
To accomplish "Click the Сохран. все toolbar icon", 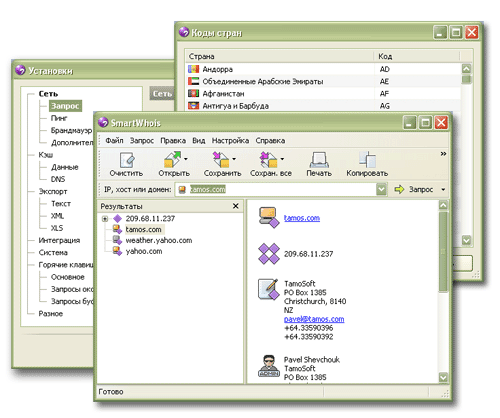I will pyautogui.click(x=269, y=159).
